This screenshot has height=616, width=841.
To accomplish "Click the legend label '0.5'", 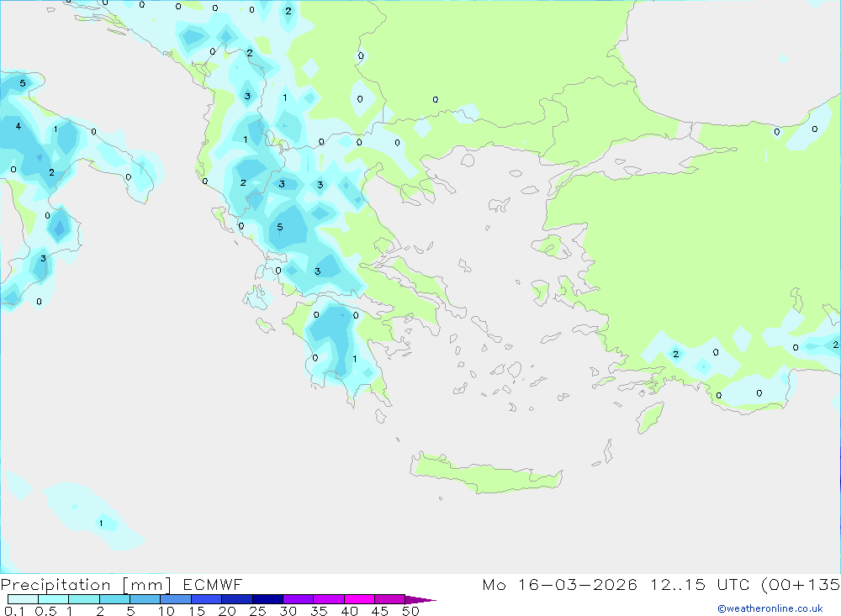I will pos(45,611).
